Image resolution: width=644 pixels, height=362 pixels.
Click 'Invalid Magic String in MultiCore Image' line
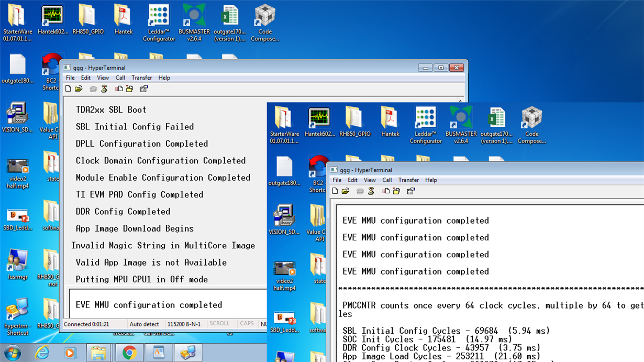pos(163,246)
